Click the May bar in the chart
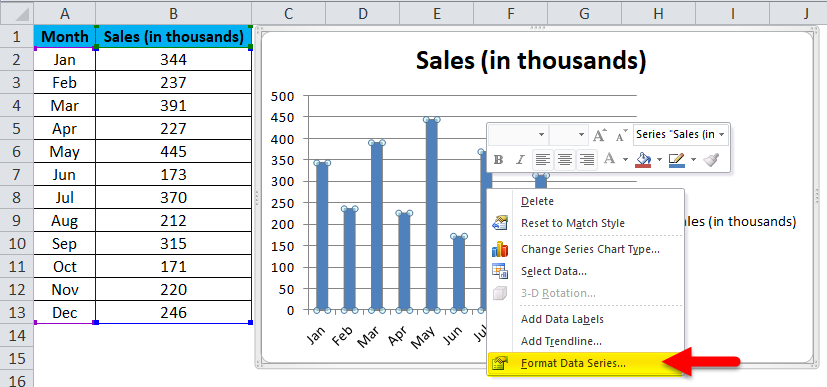The height and width of the screenshot is (387, 827). [x=432, y=215]
